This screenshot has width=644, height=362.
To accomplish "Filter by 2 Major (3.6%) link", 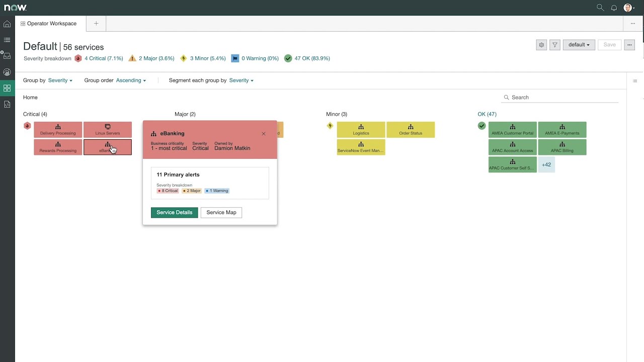I will (x=156, y=58).
